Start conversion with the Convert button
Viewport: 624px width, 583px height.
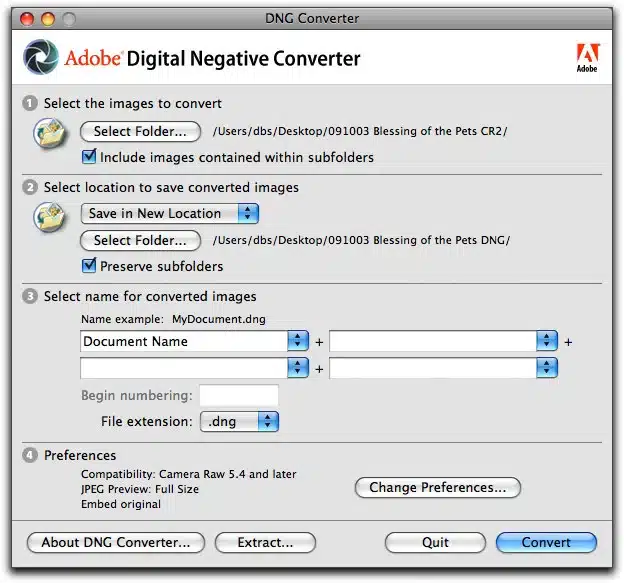(x=546, y=542)
